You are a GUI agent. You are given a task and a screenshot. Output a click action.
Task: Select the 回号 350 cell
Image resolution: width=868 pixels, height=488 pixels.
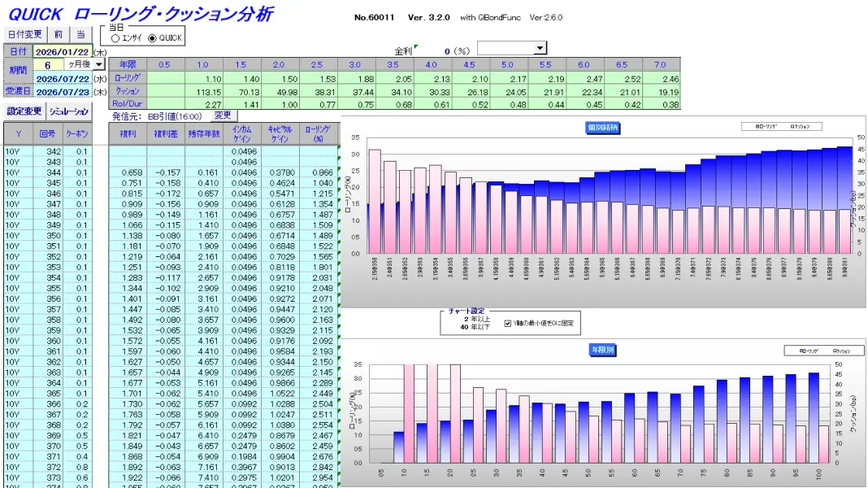(x=48, y=235)
